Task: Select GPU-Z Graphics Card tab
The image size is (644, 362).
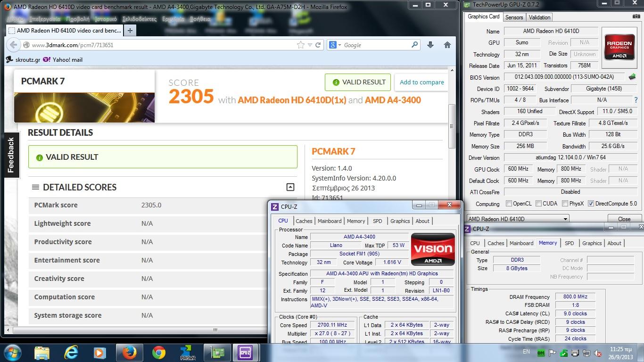Action: click(x=483, y=16)
